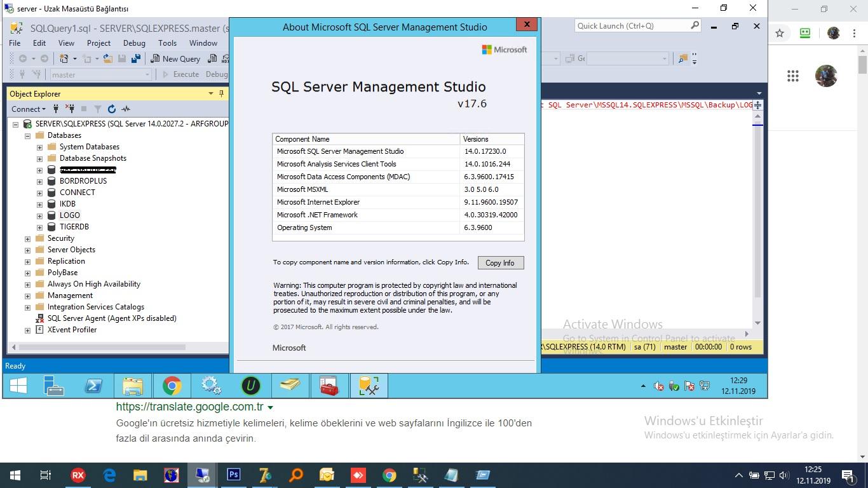Open the View menu
The width and height of the screenshot is (868, 488).
point(66,43)
